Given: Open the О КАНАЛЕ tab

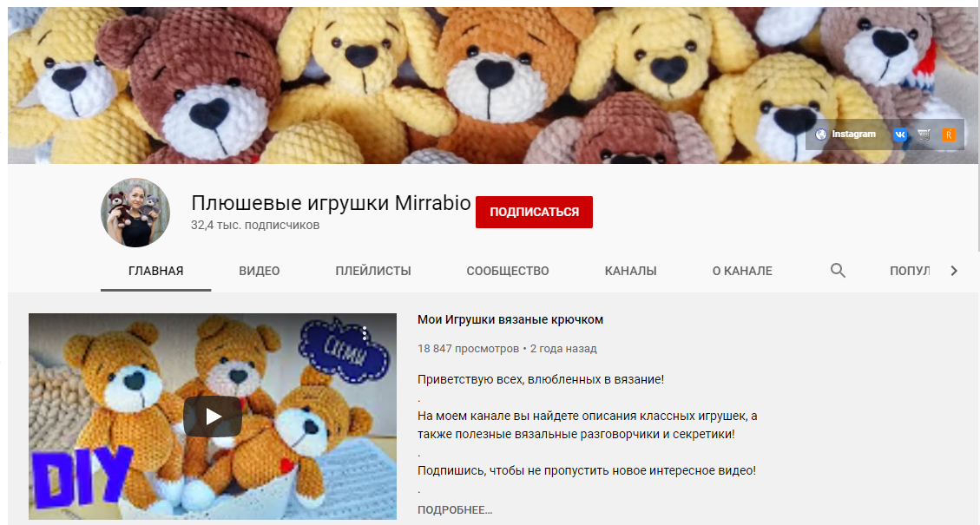Looking at the screenshot, I should point(742,271).
